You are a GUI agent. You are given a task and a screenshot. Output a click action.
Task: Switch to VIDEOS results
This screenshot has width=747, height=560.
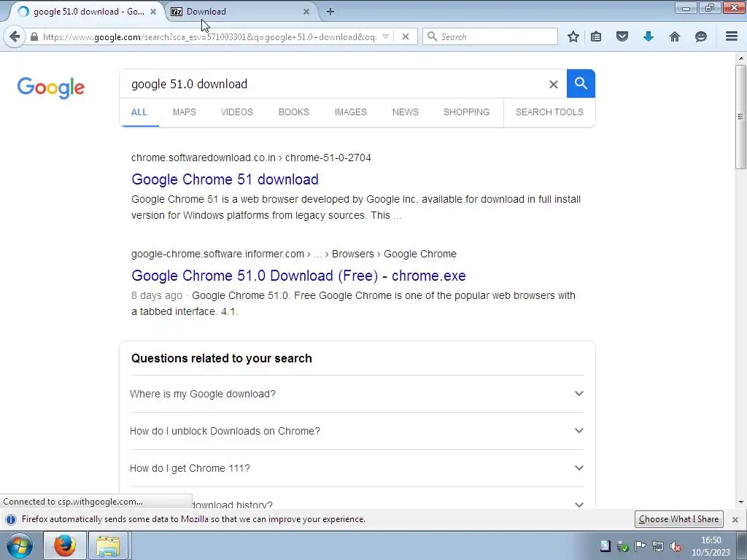pos(237,112)
